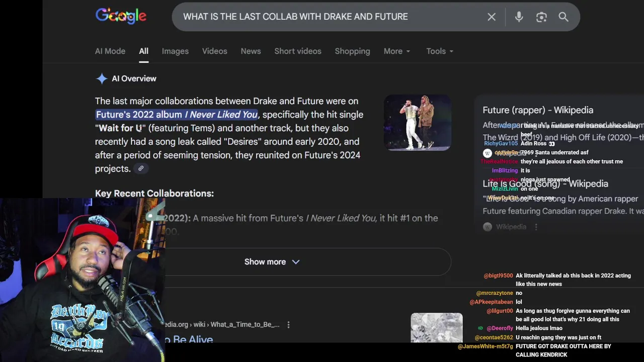Open the Videos tab
Image resolution: width=644 pixels, height=362 pixels.
coord(214,51)
